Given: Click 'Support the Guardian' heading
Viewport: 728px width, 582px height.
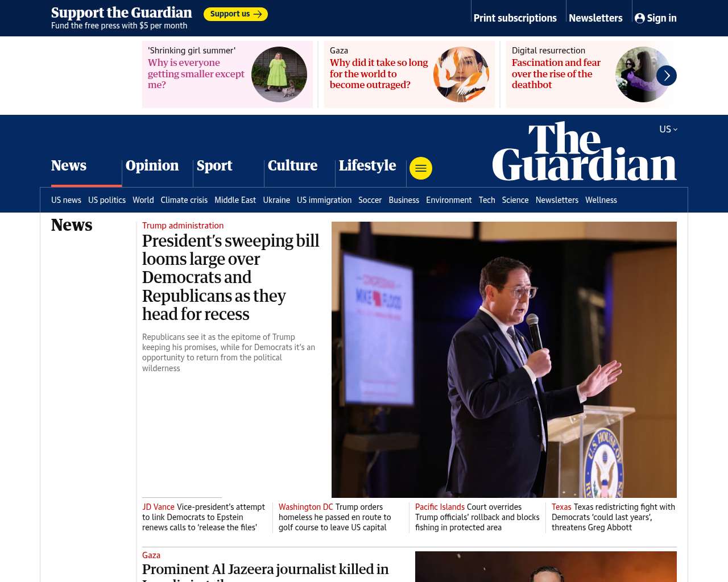Looking at the screenshot, I should (x=122, y=13).
